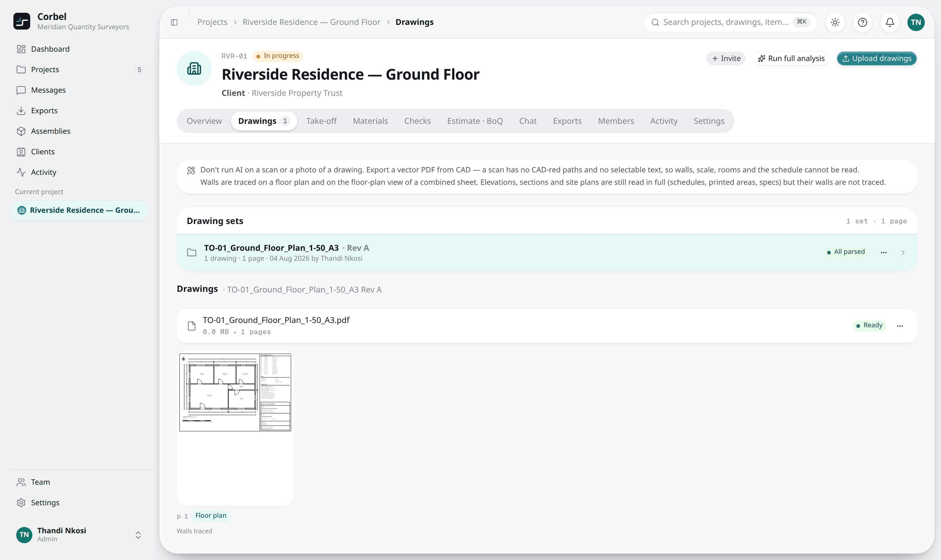The width and height of the screenshot is (941, 560).
Task: Open the help question-mark icon
Action: (863, 22)
